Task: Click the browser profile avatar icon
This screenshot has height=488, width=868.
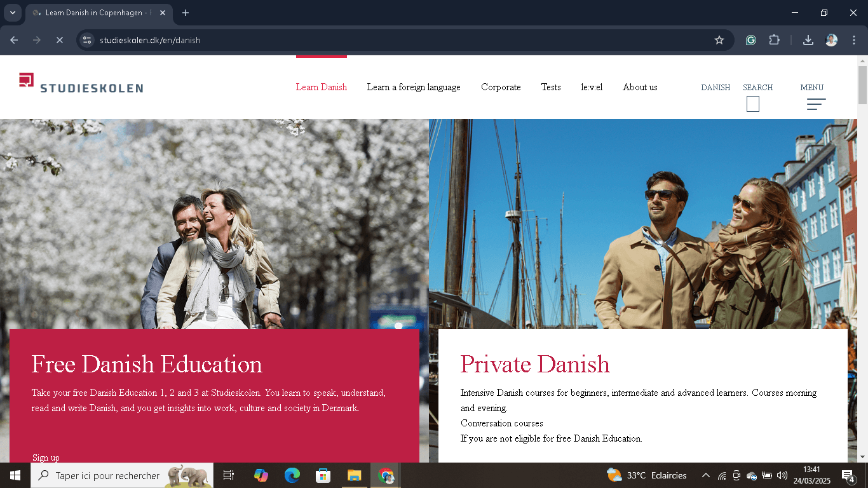Action: pyautogui.click(x=831, y=39)
